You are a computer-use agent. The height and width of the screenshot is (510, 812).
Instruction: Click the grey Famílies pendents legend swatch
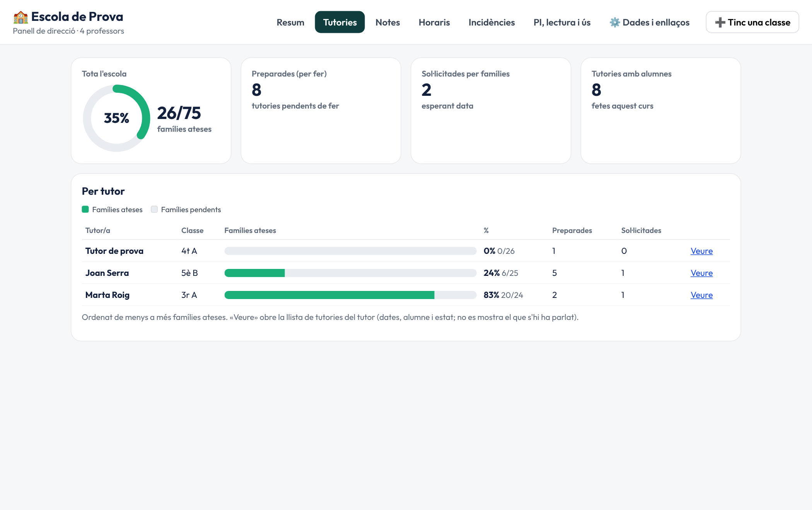(x=154, y=209)
